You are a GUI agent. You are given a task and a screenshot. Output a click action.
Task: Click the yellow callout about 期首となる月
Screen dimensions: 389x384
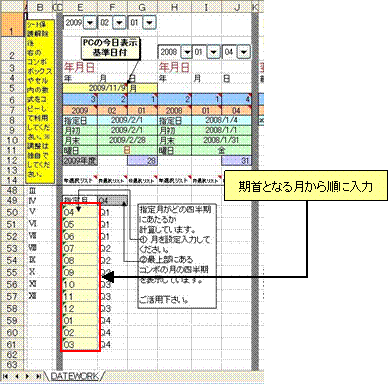(306, 186)
